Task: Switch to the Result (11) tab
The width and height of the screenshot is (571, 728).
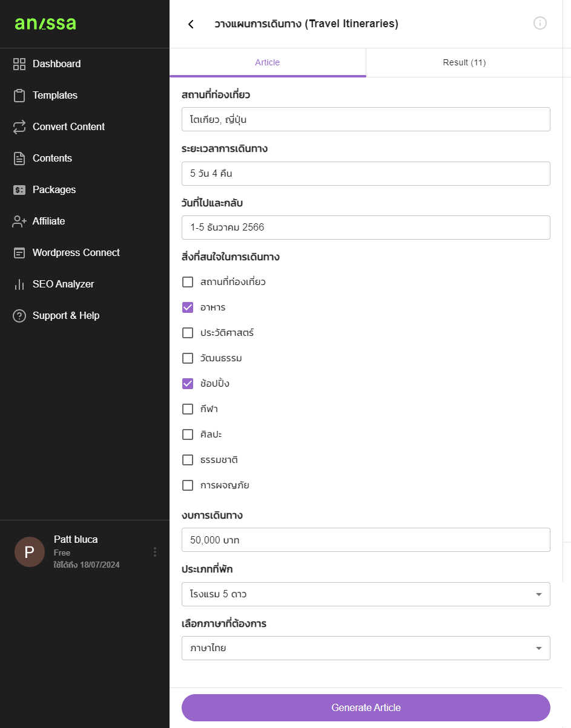Action: (464, 62)
